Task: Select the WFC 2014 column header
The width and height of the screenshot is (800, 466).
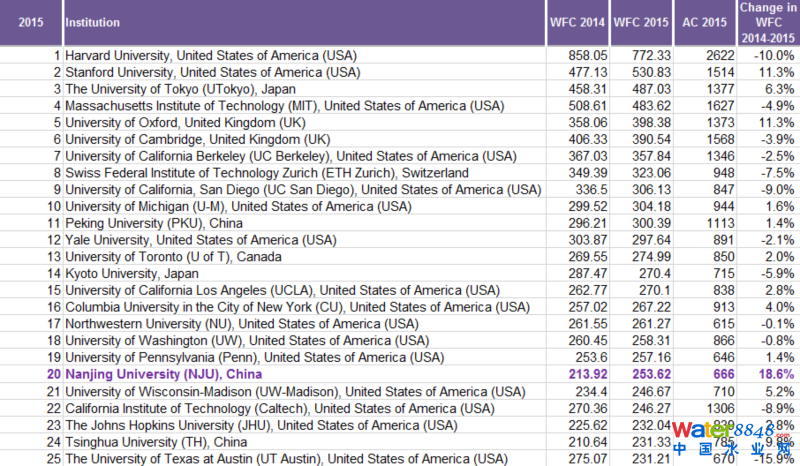Action: tap(577, 21)
